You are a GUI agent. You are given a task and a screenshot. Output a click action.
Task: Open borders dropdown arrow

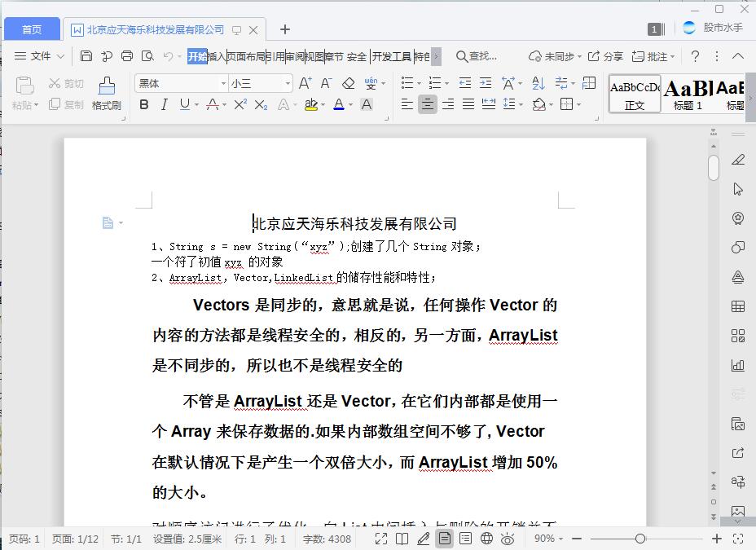[x=578, y=104]
